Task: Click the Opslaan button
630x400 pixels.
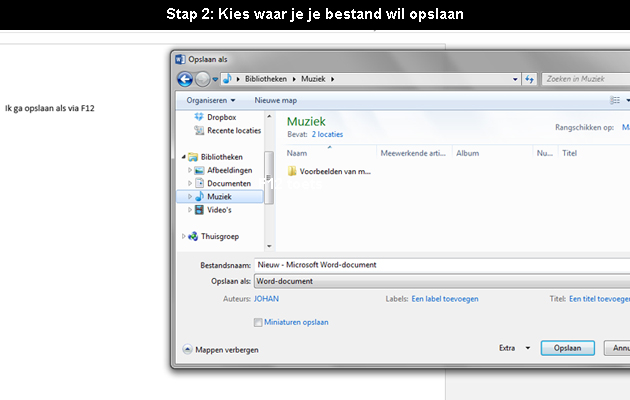Action: 567,348
